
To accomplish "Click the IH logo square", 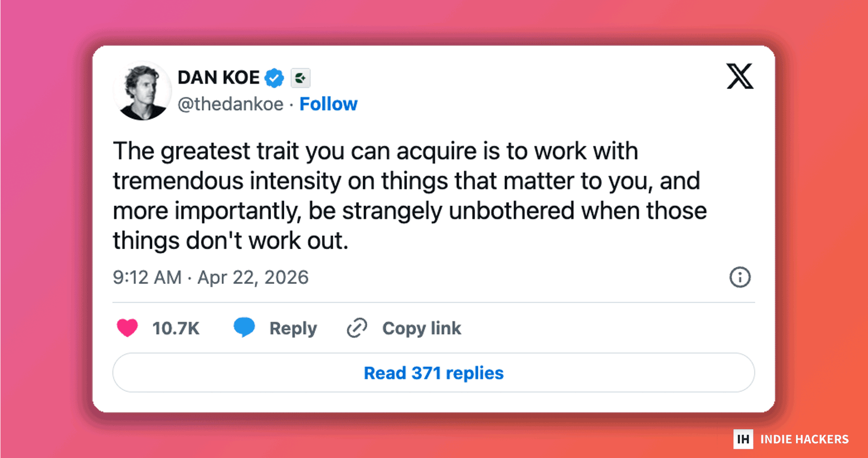I will coord(743,439).
